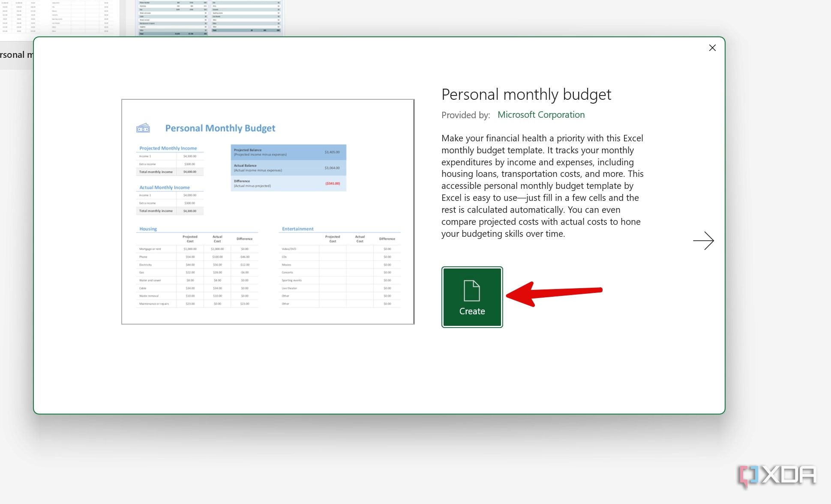831x504 pixels.
Task: Click the template description paragraph text
Action: click(x=542, y=186)
